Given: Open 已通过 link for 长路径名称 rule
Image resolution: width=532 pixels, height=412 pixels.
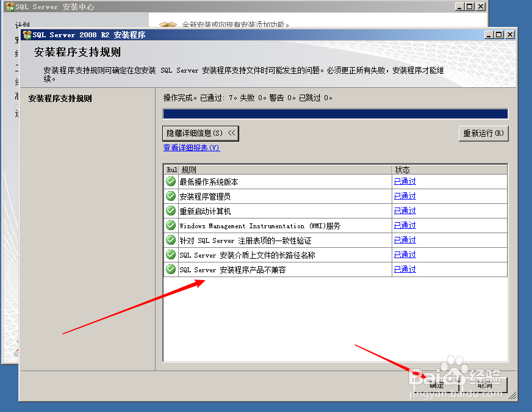Looking at the screenshot, I should (404, 255).
